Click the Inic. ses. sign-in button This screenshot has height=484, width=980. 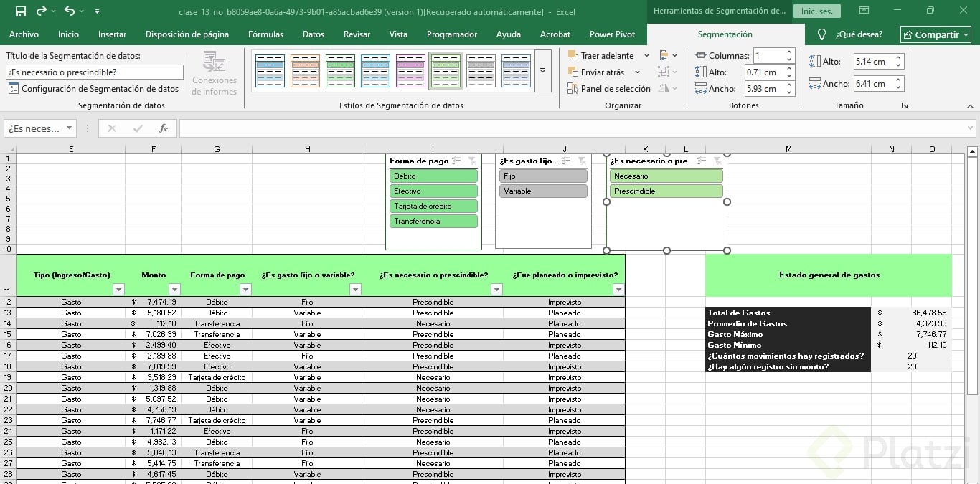click(817, 11)
